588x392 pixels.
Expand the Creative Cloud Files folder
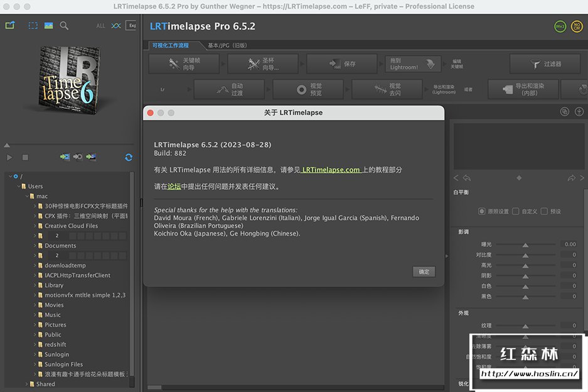tap(35, 226)
